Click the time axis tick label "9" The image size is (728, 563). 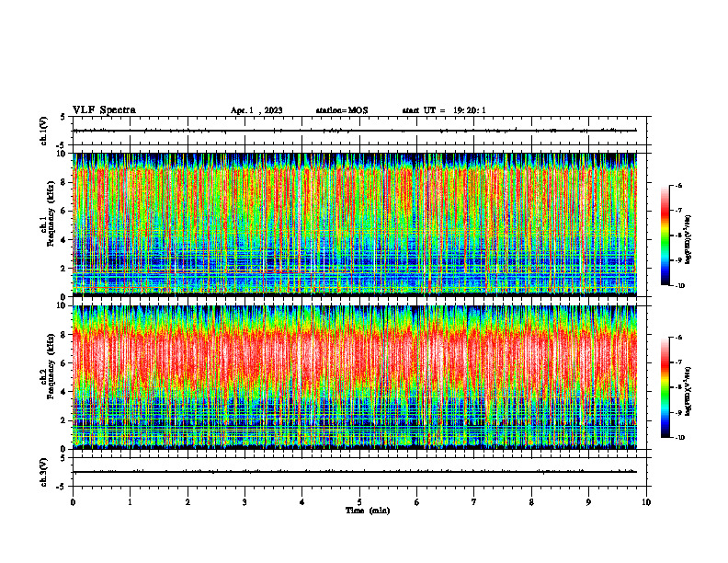pyautogui.click(x=588, y=502)
